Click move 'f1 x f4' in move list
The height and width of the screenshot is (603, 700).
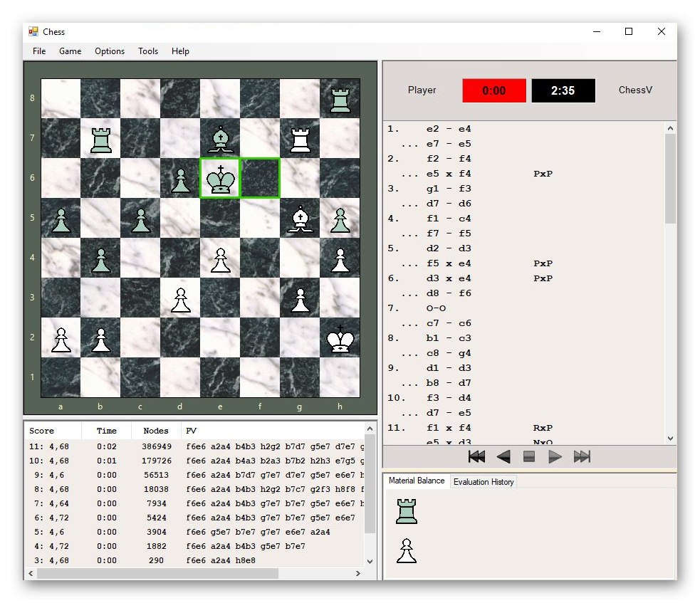click(x=448, y=428)
